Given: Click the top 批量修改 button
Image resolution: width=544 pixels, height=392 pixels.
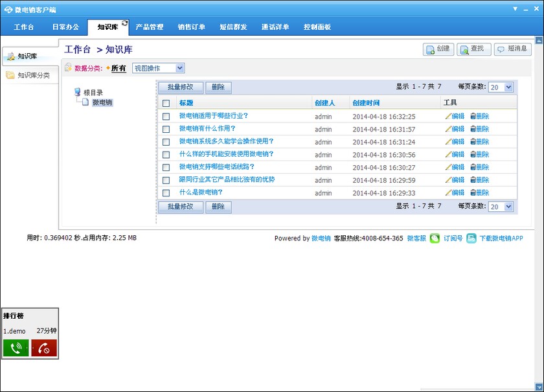Looking at the screenshot, I should click(x=181, y=87).
